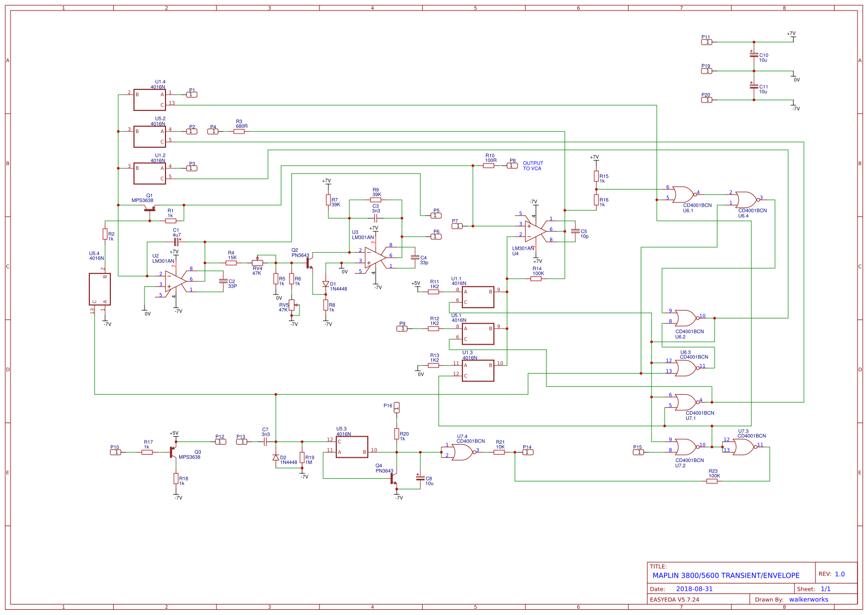
Task: Click the RV4 47K potentiometer
Action: pos(257,262)
